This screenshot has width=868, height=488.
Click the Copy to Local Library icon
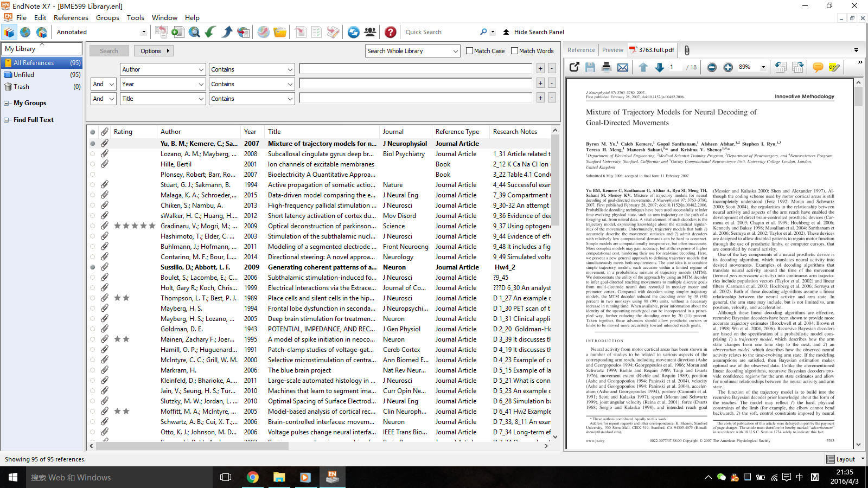(x=161, y=32)
